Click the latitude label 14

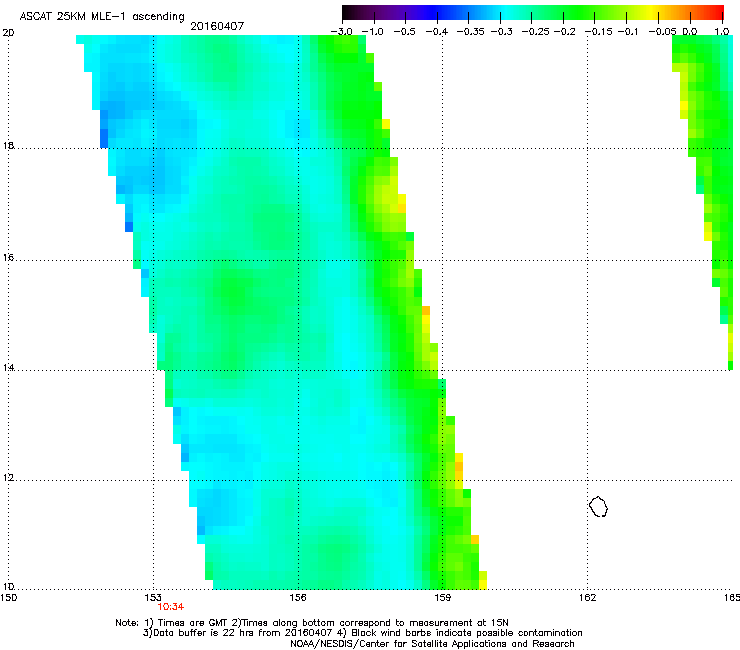coord(8,367)
